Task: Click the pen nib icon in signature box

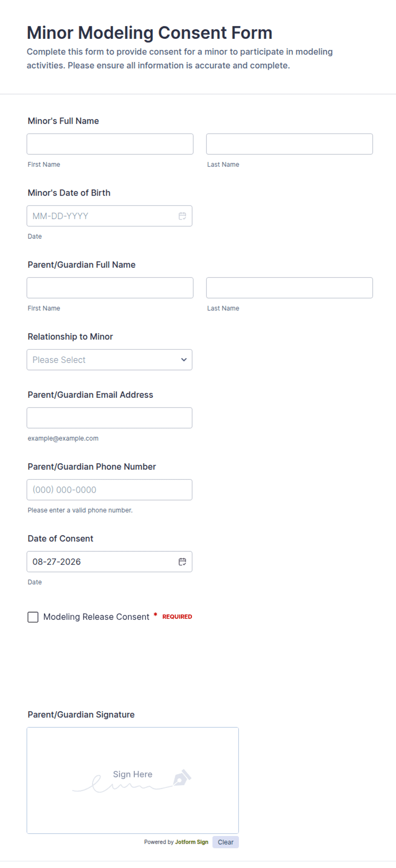Action: pyautogui.click(x=182, y=778)
